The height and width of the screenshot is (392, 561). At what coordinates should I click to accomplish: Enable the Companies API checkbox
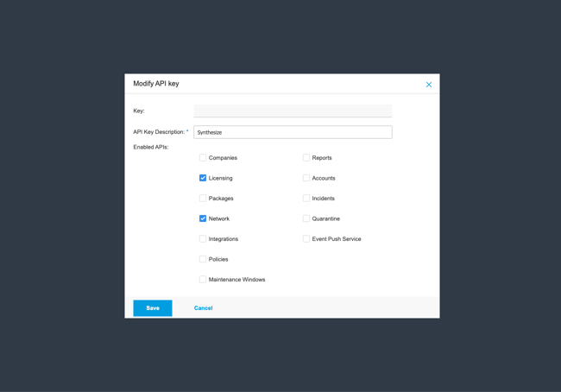[x=203, y=158]
